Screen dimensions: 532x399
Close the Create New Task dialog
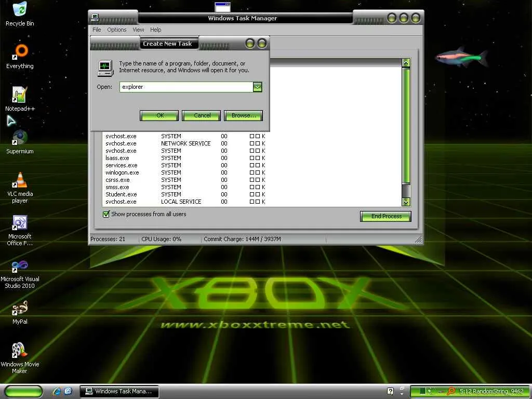tap(262, 44)
